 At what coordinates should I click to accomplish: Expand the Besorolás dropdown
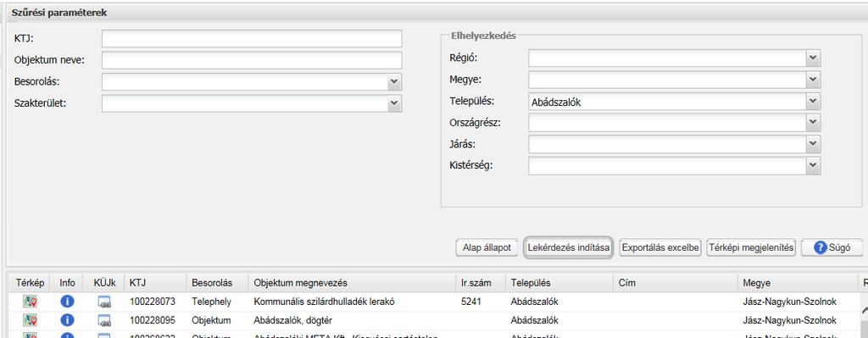(394, 81)
